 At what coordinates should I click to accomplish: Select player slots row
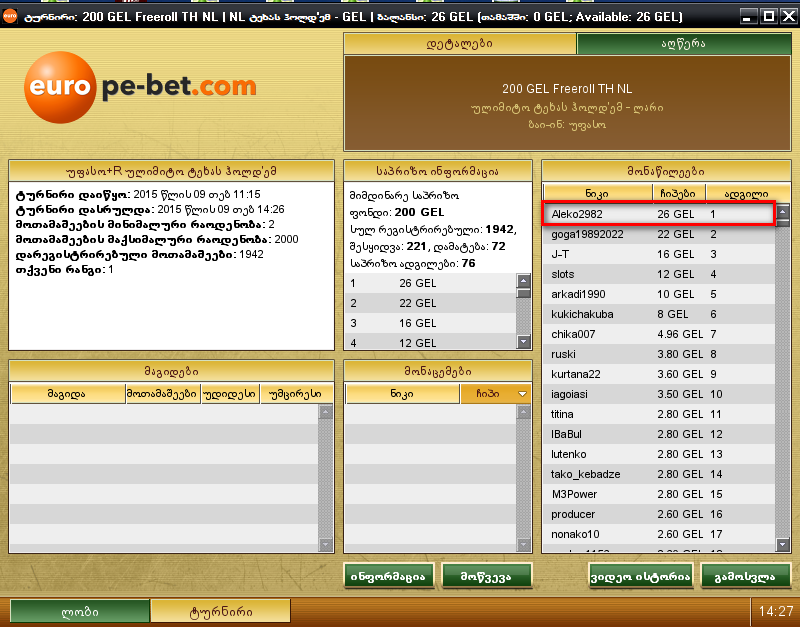click(x=659, y=274)
